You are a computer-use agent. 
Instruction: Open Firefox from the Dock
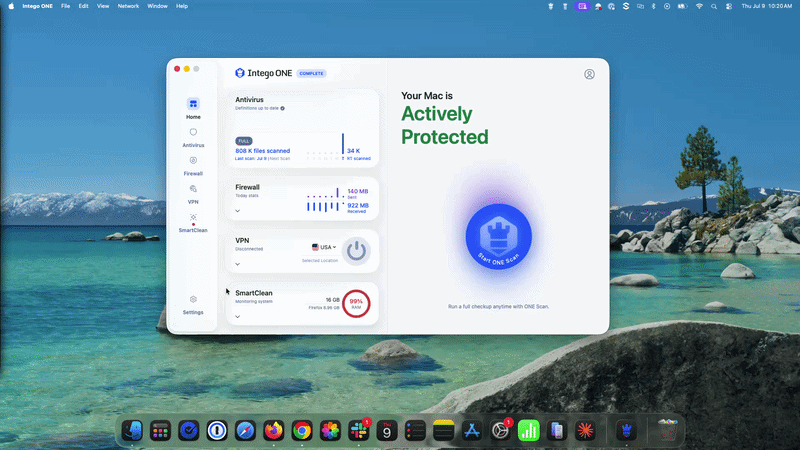(x=273, y=431)
